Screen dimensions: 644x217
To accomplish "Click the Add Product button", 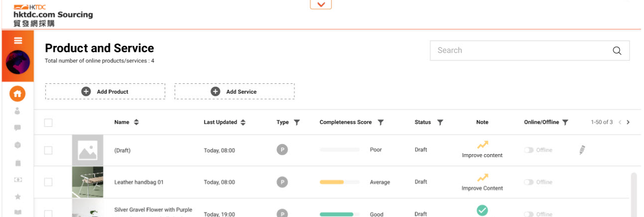I will 105,91.
